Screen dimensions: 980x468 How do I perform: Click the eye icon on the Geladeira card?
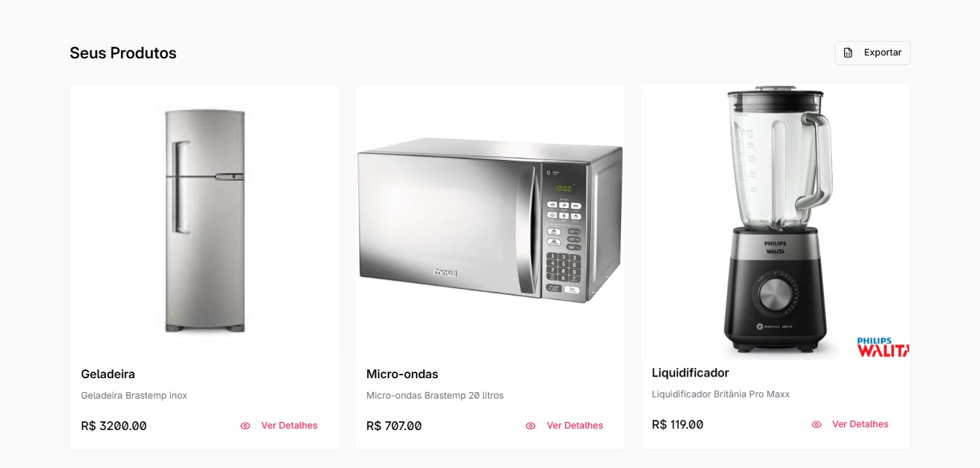[245, 426]
